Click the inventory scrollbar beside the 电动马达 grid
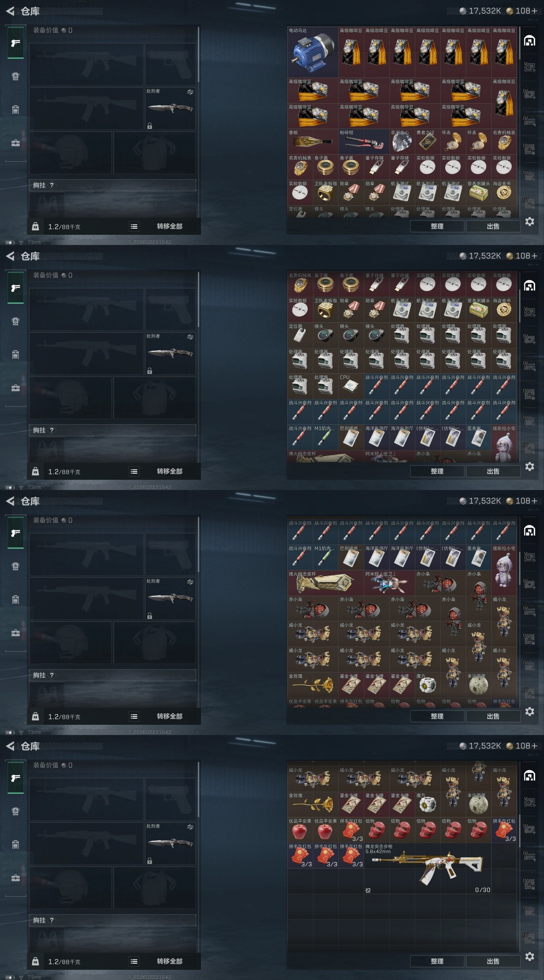The image size is (544, 980). pyautogui.click(x=519, y=43)
